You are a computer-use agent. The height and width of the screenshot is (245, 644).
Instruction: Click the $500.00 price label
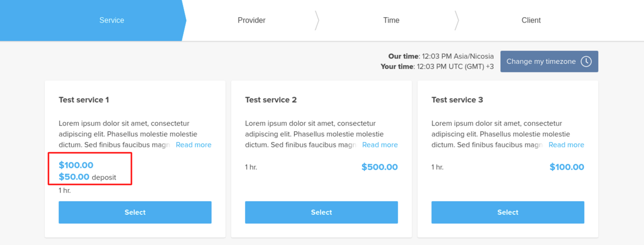tap(379, 167)
